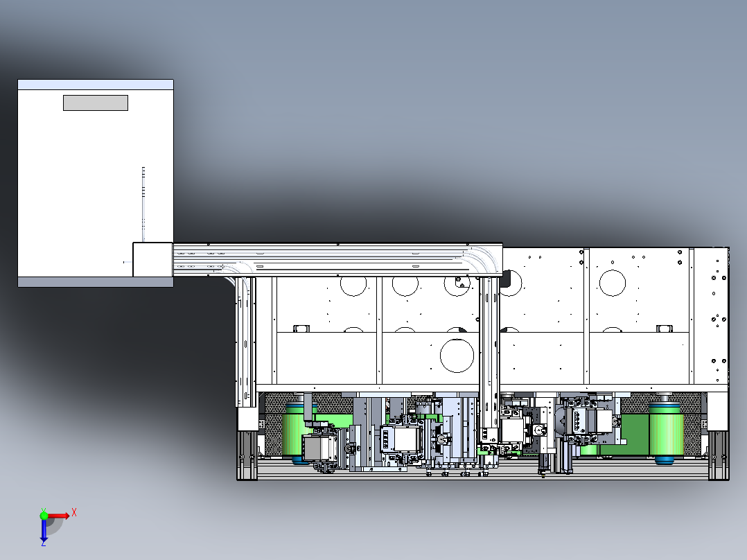Select the gray base strip under the white cabinet

click(x=96, y=281)
